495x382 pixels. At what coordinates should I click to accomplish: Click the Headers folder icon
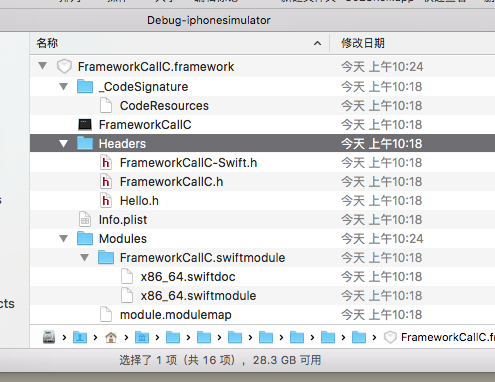point(85,143)
